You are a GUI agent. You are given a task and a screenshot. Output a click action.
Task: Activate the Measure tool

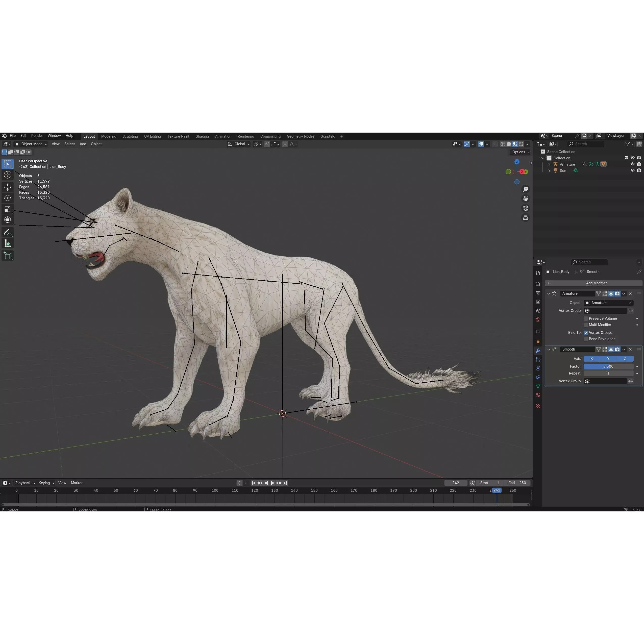point(8,243)
